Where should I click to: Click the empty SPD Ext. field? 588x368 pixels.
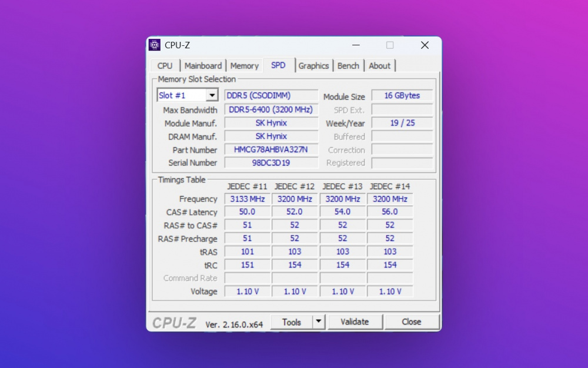(402, 110)
